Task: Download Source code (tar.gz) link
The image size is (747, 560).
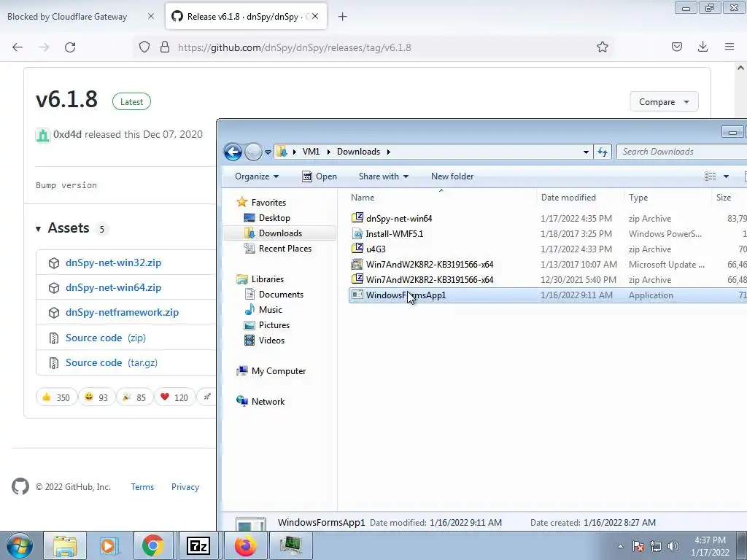Action: [x=112, y=362]
